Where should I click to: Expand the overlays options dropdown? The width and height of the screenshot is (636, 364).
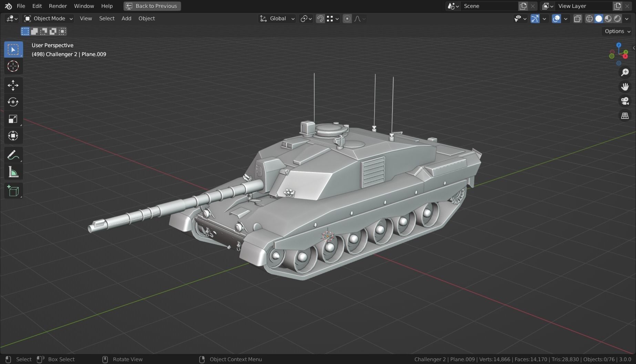coord(566,19)
